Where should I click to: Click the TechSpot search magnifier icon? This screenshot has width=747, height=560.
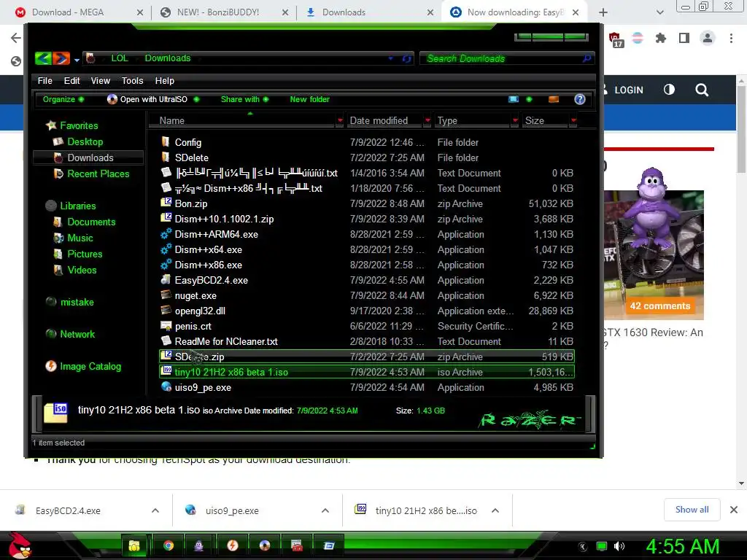click(x=701, y=90)
